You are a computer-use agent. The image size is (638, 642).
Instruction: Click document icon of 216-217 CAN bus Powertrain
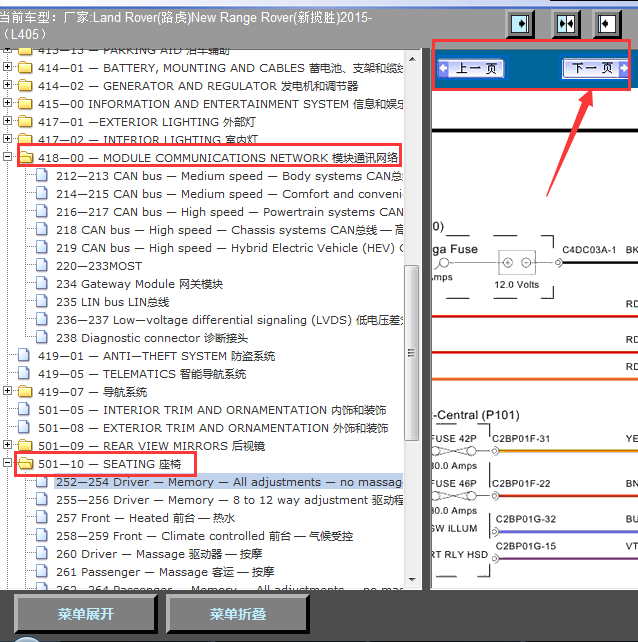[x=41, y=211]
